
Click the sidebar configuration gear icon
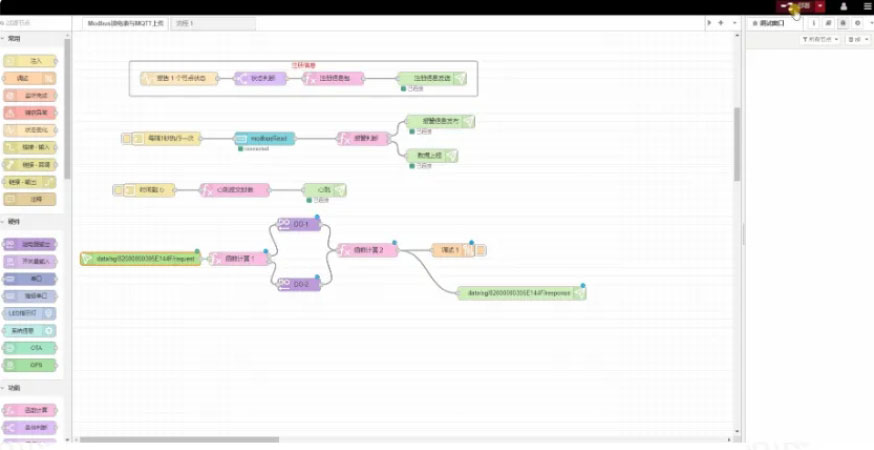click(x=856, y=22)
